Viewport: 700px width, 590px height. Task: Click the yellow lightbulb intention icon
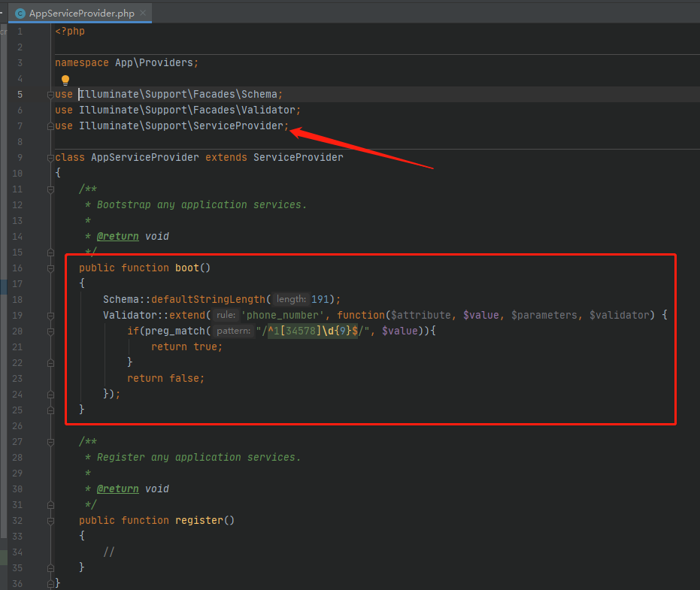pyautogui.click(x=65, y=80)
